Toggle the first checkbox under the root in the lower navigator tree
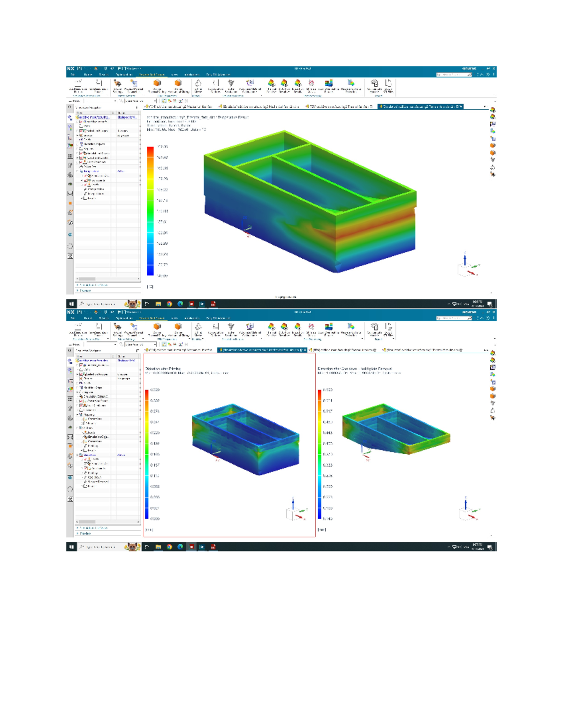563x728 pixels. (x=81, y=365)
